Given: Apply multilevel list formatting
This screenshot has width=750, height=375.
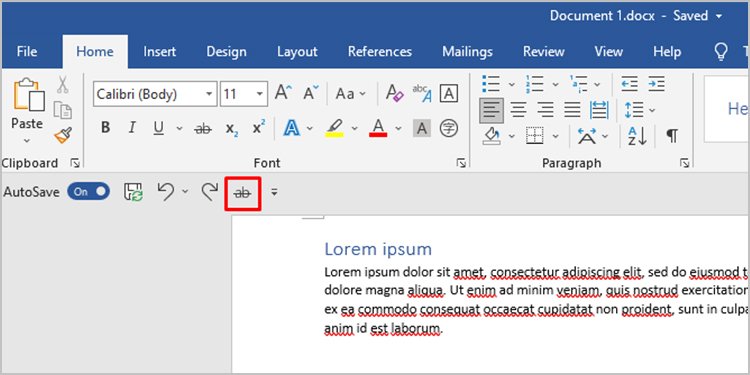Looking at the screenshot, I should click(579, 84).
